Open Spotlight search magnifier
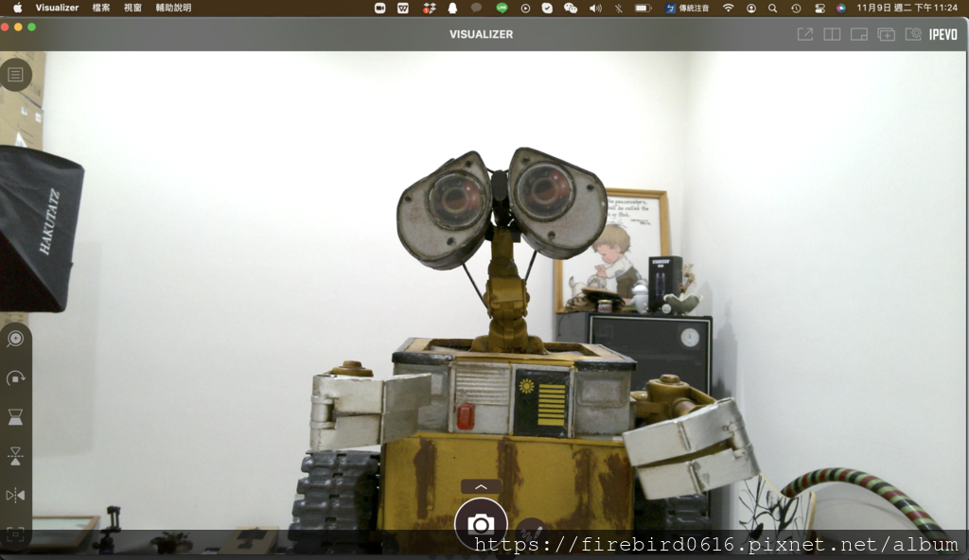The height and width of the screenshot is (560, 969). click(x=772, y=8)
